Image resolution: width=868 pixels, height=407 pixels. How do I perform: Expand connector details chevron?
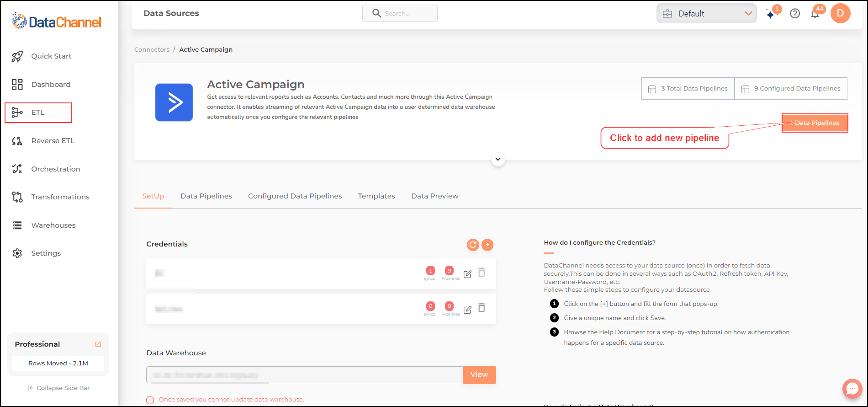pyautogui.click(x=498, y=160)
